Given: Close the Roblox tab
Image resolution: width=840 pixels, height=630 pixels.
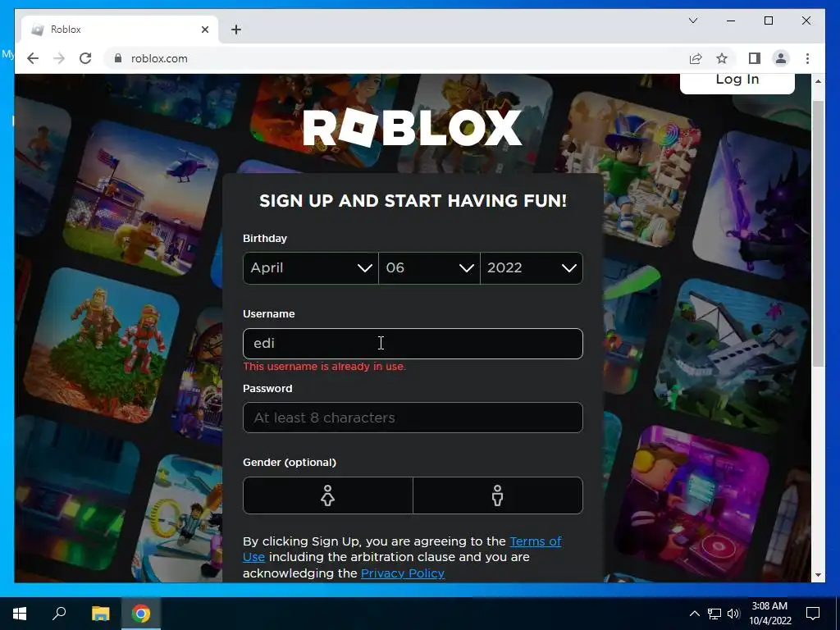Looking at the screenshot, I should [204, 30].
